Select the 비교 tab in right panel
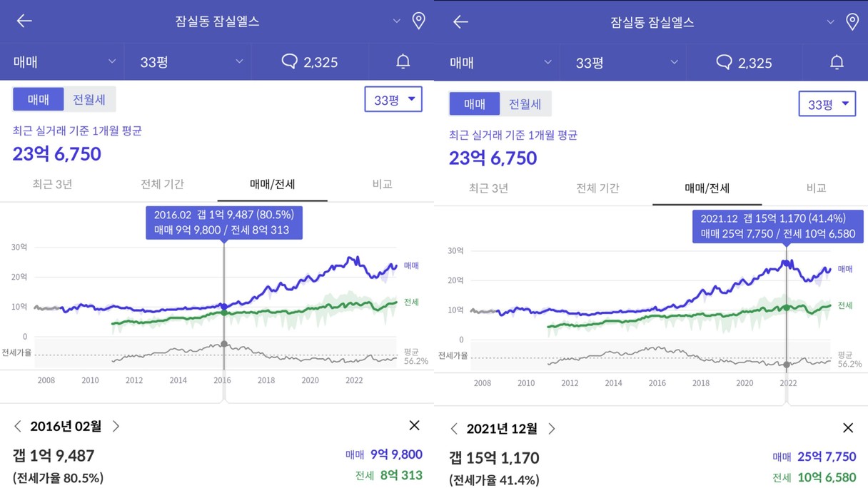 [x=816, y=188]
